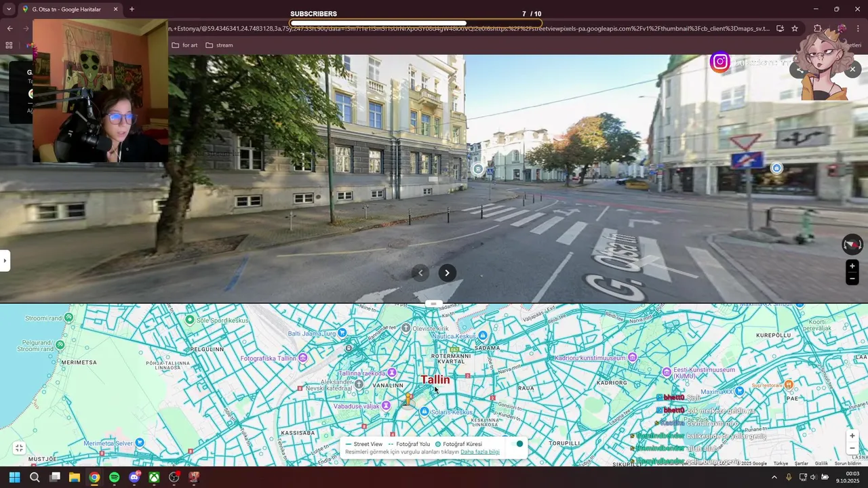The height and width of the screenshot is (488, 868).
Task: Click the Pelgurand / Stroomi rand park marker
Action: point(60,345)
